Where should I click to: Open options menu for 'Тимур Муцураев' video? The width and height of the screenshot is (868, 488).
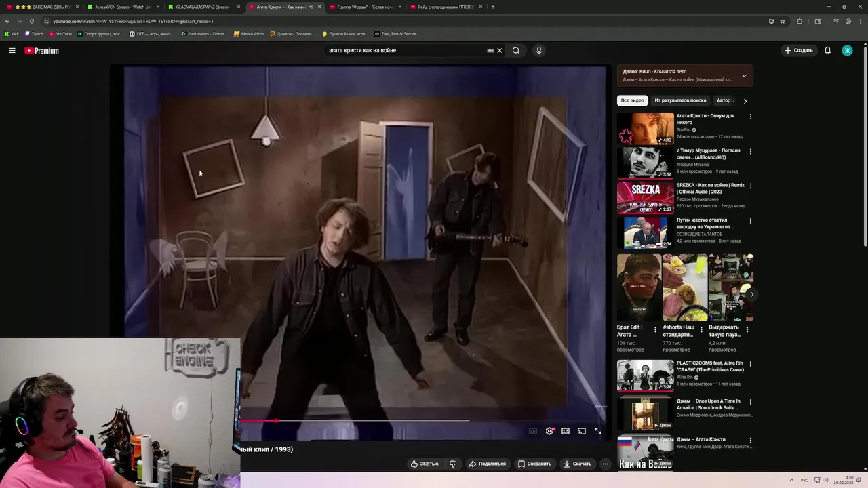pos(750,151)
